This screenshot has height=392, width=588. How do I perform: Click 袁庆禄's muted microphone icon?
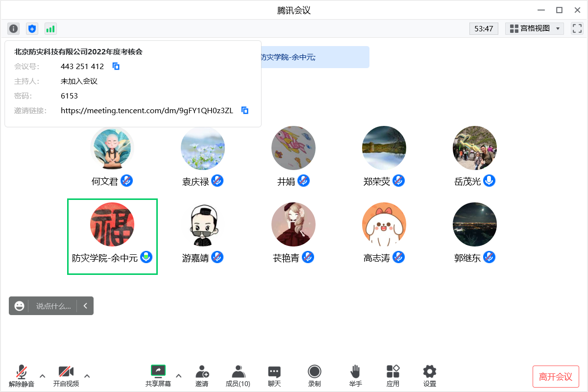click(218, 181)
